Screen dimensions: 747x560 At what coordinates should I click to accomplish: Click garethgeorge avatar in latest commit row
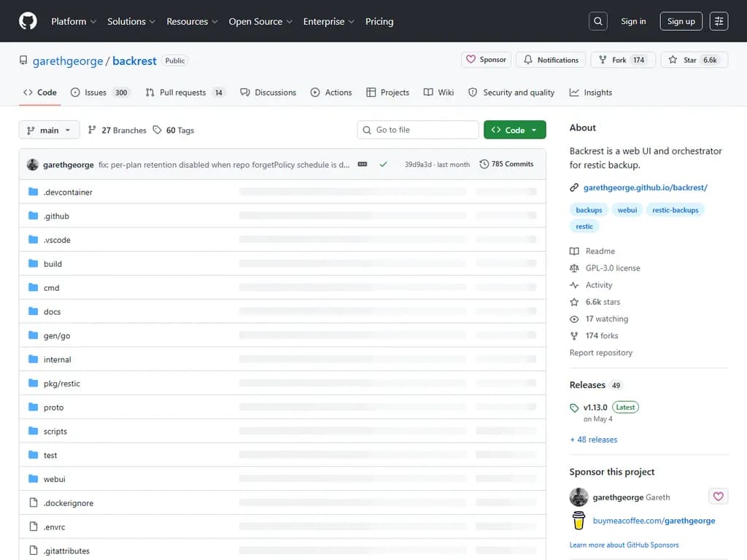point(32,164)
